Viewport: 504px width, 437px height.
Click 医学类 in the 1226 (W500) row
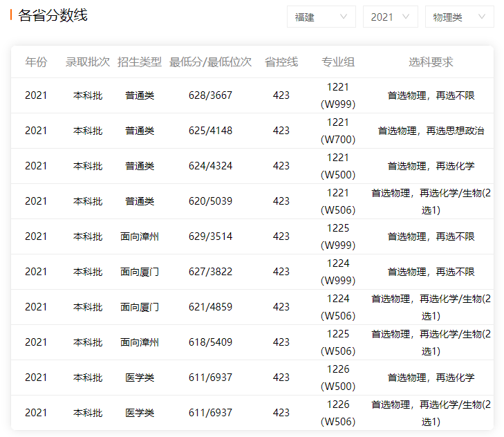click(140, 378)
